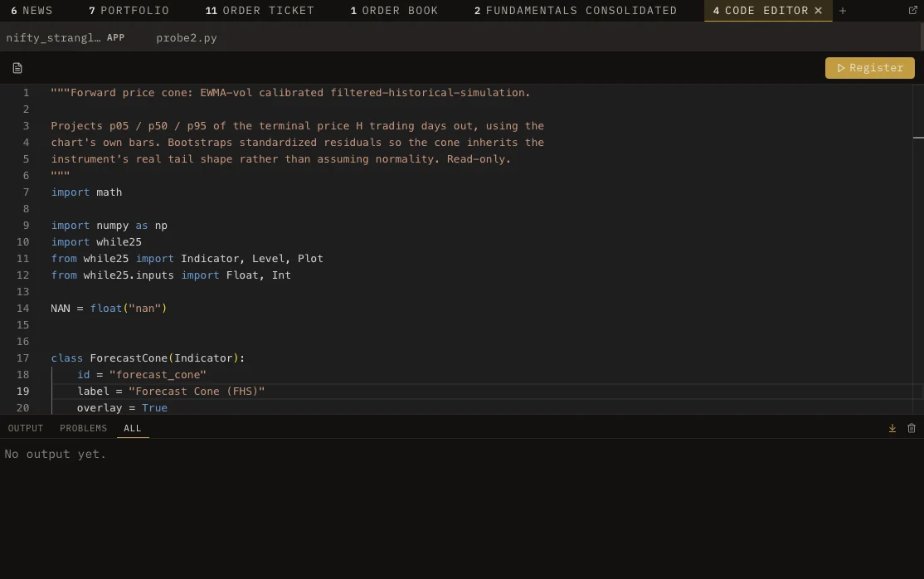Go to the Order Ticket tab
Viewport: 924px width, 579px height.
(x=260, y=11)
